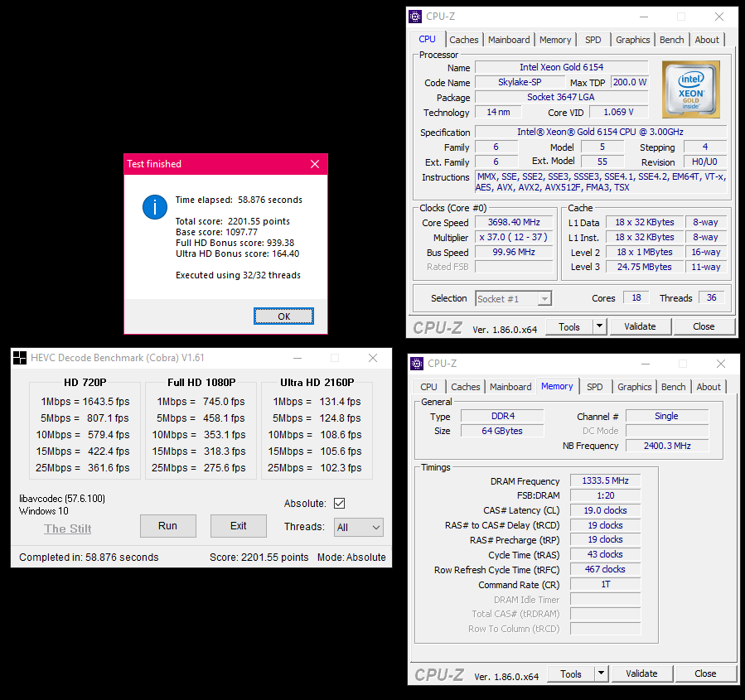
Task: Click the DRAM Frequency value 1333.5 MHz
Action: pos(605,480)
